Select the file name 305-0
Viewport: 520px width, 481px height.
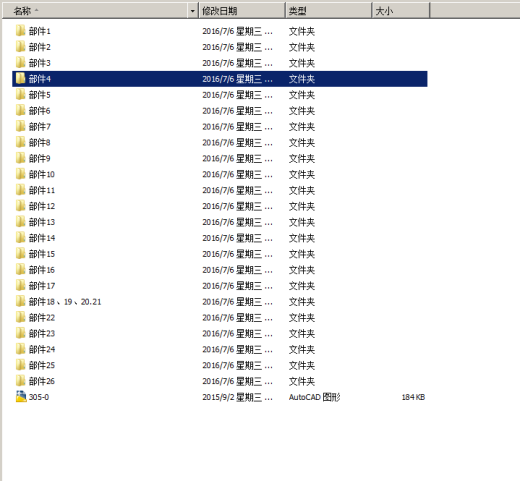(x=39, y=397)
